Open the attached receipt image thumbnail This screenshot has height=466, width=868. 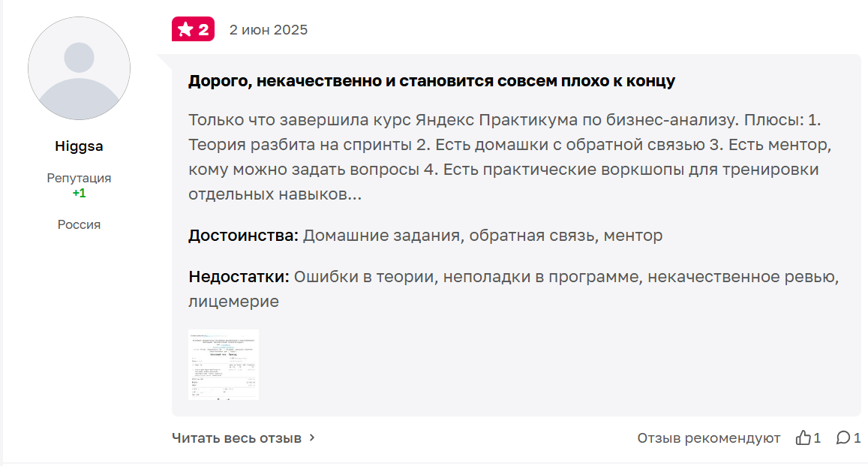223,365
